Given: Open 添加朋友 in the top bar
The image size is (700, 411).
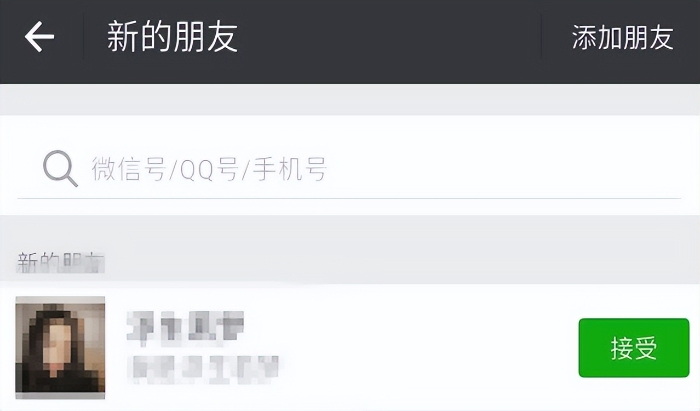Looking at the screenshot, I should [622, 37].
